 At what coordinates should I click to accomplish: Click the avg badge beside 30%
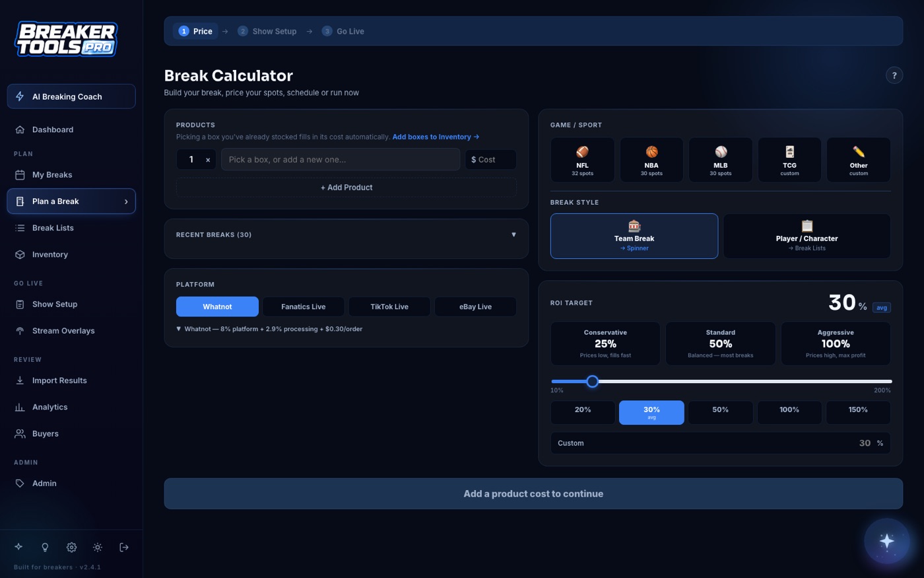click(x=882, y=308)
